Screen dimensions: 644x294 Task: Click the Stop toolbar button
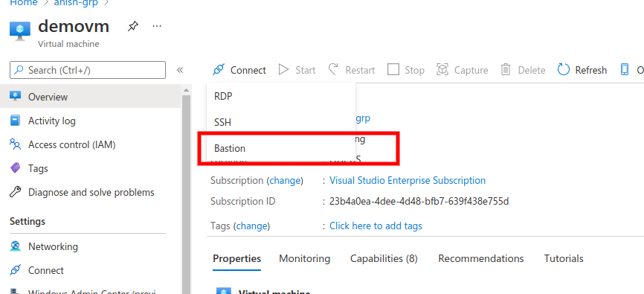[406, 70]
